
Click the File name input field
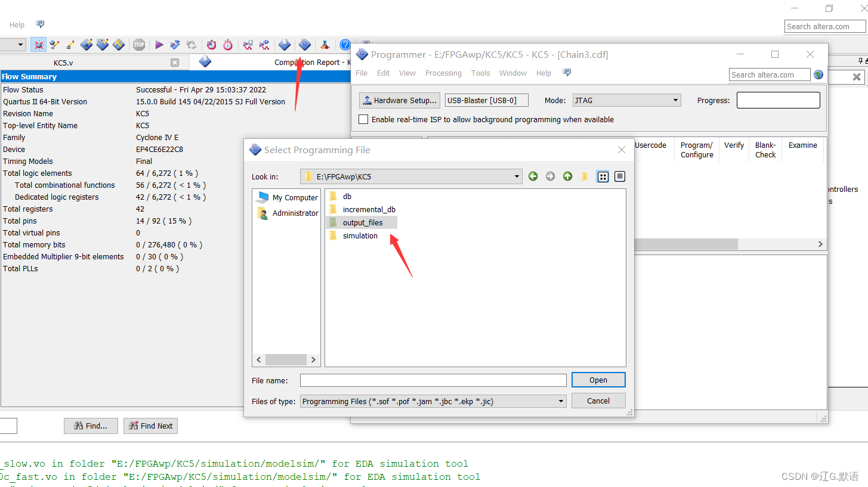(x=433, y=380)
